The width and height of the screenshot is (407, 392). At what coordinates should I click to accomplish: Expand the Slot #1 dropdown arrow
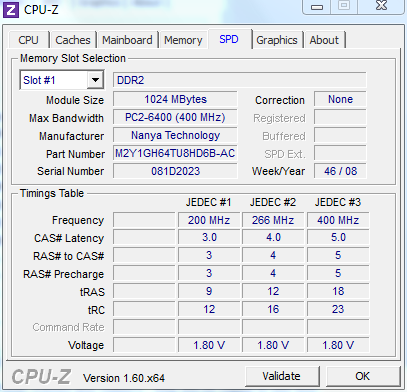pyautogui.click(x=95, y=80)
